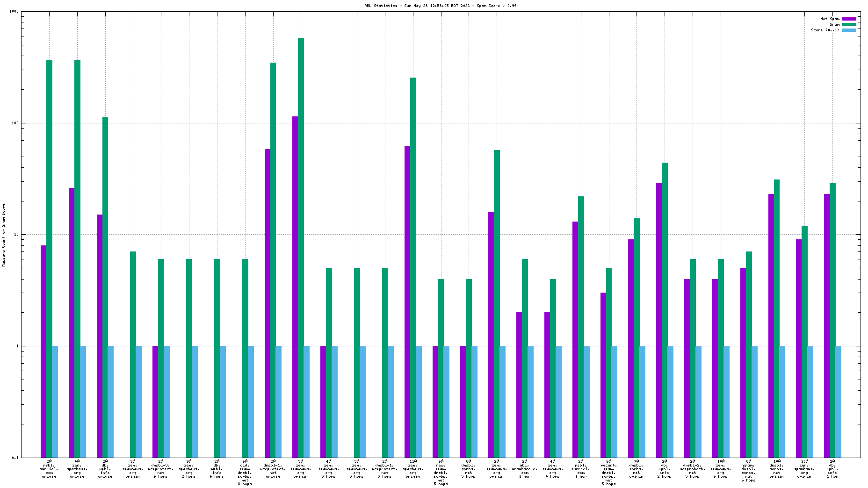Click the Message Count or Spam Score axis title
Viewport: 868px width, 488px height.
point(4,235)
